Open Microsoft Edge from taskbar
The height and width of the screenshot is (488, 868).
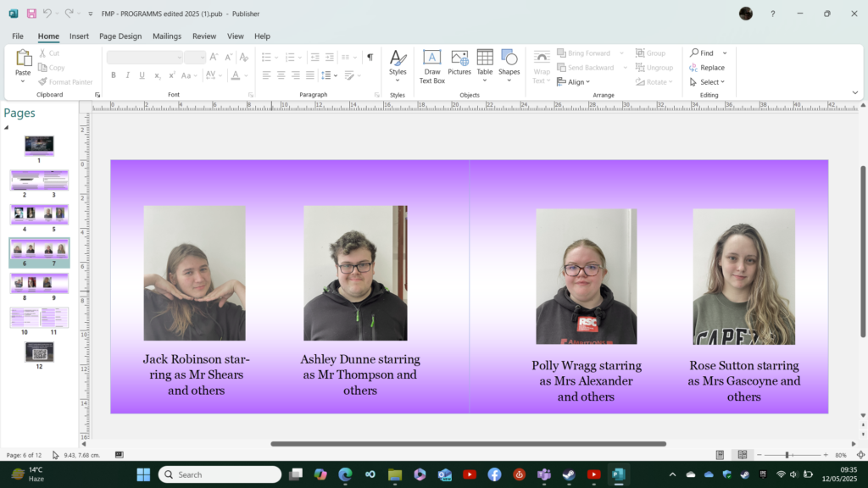point(346,474)
